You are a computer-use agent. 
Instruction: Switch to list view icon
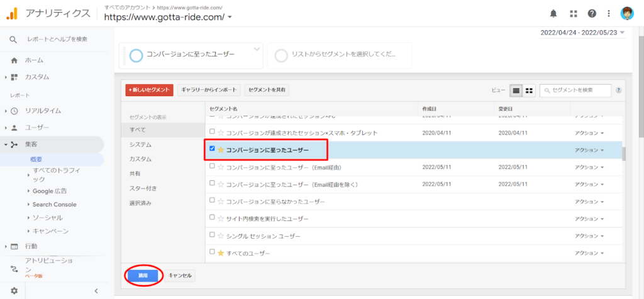coord(516,90)
